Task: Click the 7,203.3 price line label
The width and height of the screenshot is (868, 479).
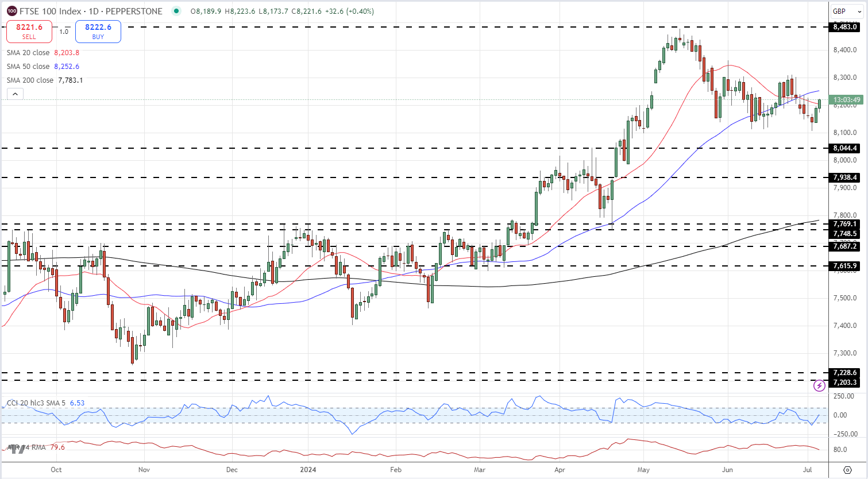Action: pos(845,383)
